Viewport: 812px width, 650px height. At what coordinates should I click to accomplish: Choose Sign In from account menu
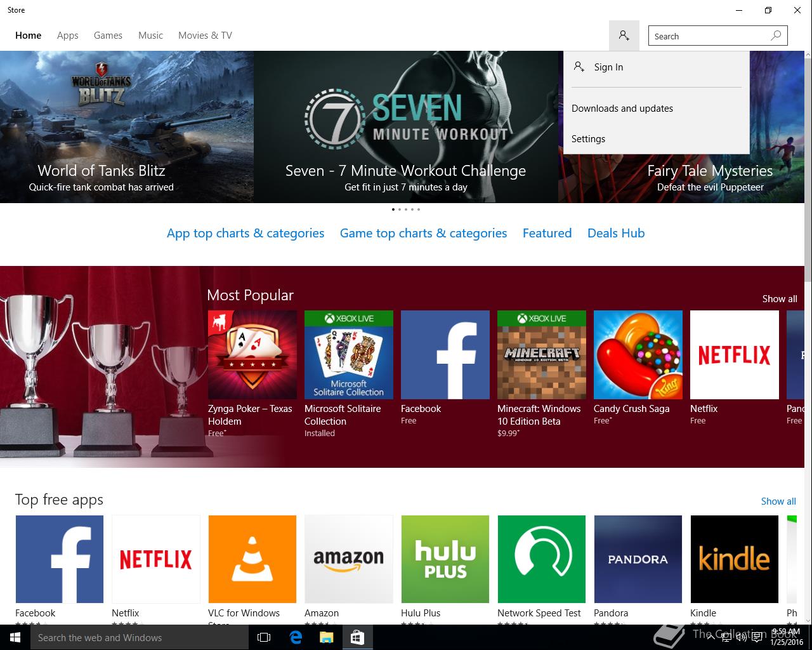(x=657, y=67)
